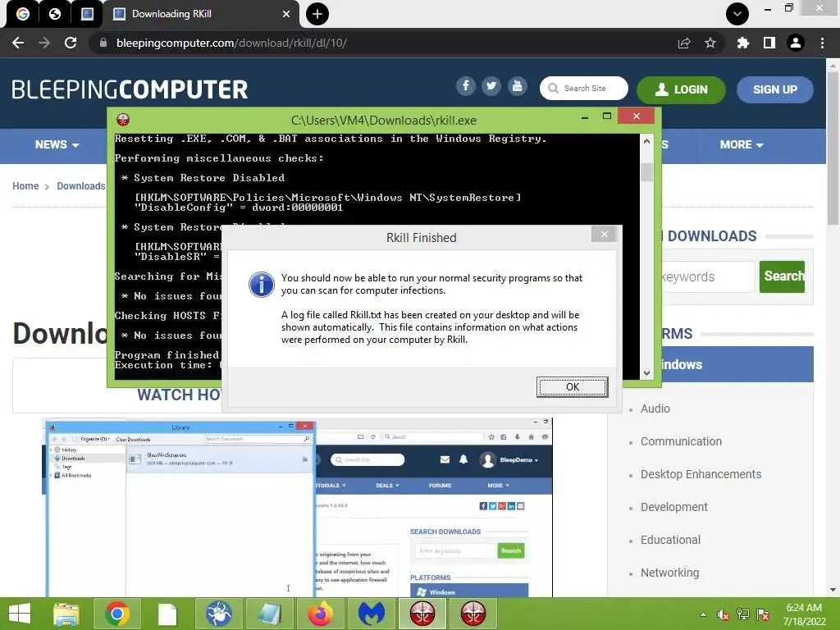Open the BLEEPINGCOMPUTER logo
The image size is (840, 630).
[x=130, y=89]
